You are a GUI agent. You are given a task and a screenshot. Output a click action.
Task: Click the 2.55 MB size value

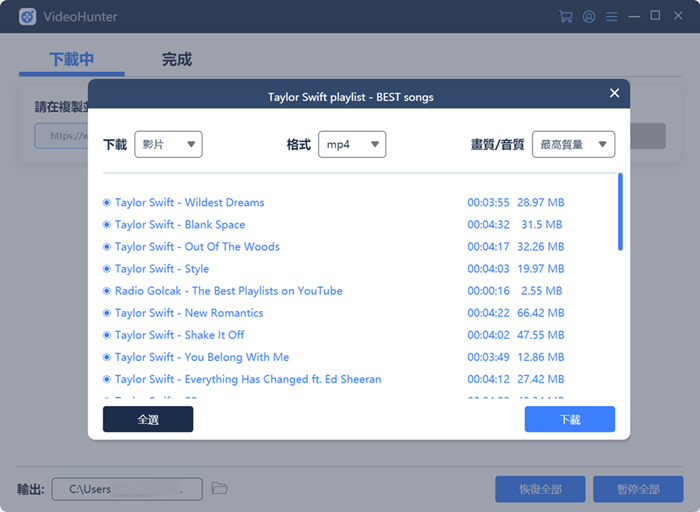pos(542,291)
